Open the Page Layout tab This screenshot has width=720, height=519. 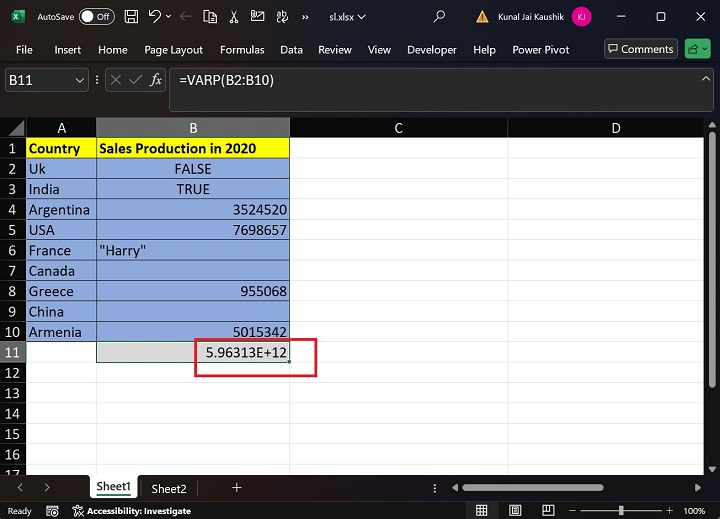[174, 50]
